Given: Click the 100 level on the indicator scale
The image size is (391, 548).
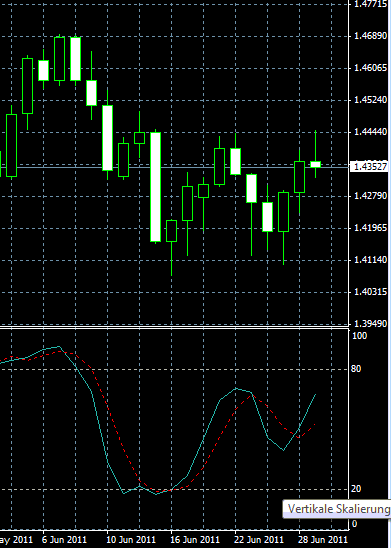Looking at the screenshot, I should 360,336.
